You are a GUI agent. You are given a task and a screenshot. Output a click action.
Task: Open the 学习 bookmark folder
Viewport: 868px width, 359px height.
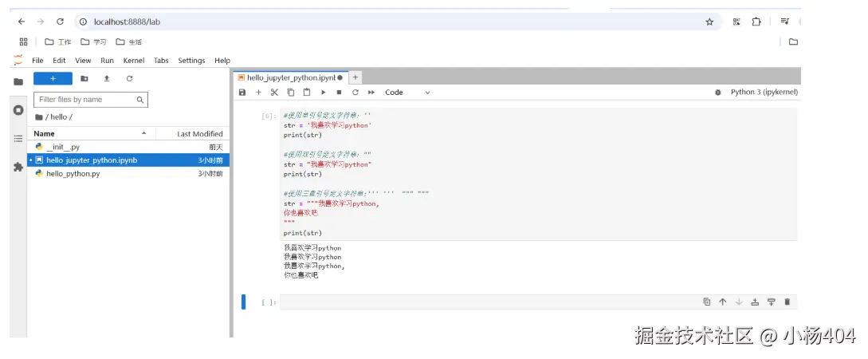(93, 41)
